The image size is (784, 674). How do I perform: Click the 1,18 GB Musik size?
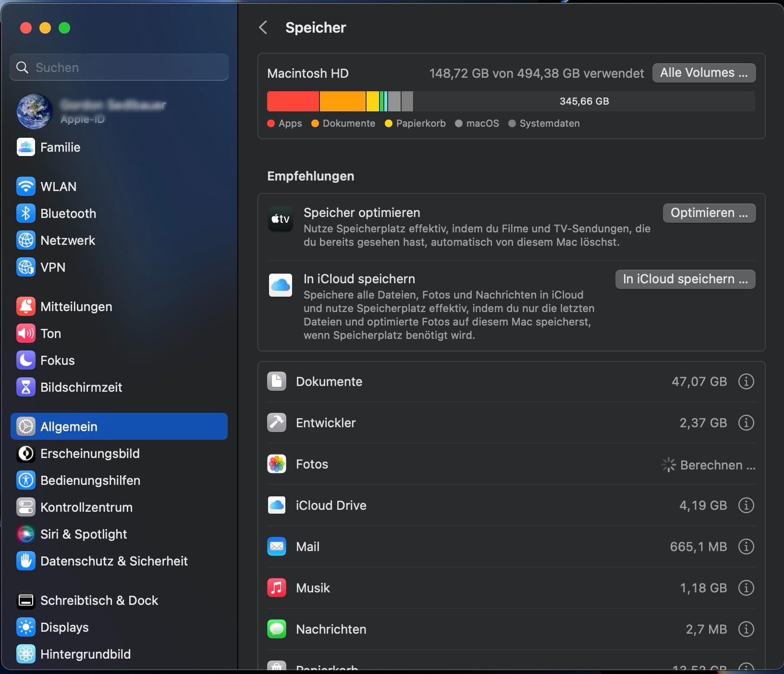(704, 588)
